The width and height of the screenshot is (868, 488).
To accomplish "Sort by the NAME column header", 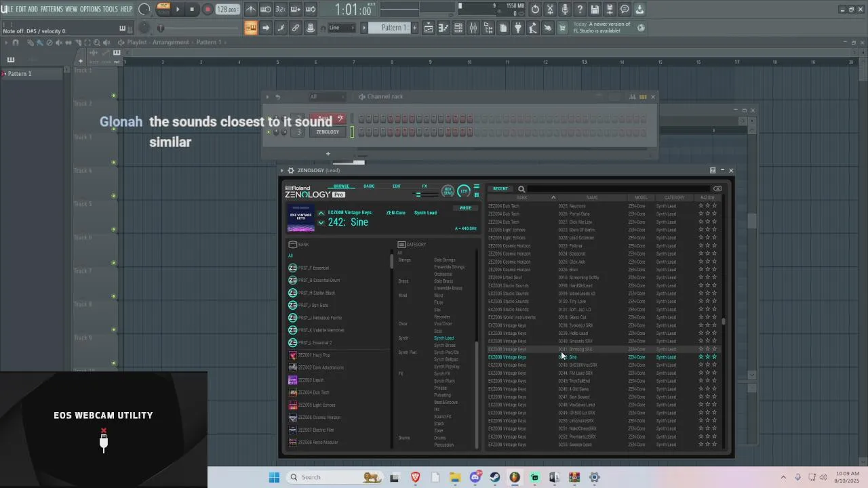I will (x=592, y=198).
